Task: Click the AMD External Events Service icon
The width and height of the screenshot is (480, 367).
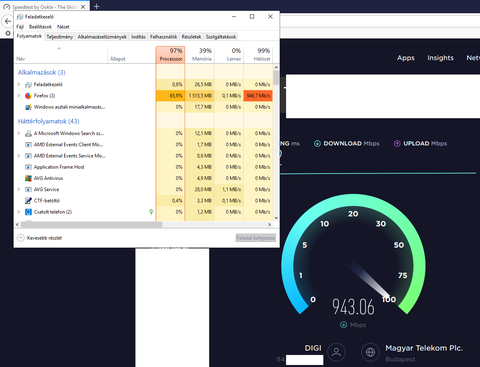Action: (x=28, y=156)
